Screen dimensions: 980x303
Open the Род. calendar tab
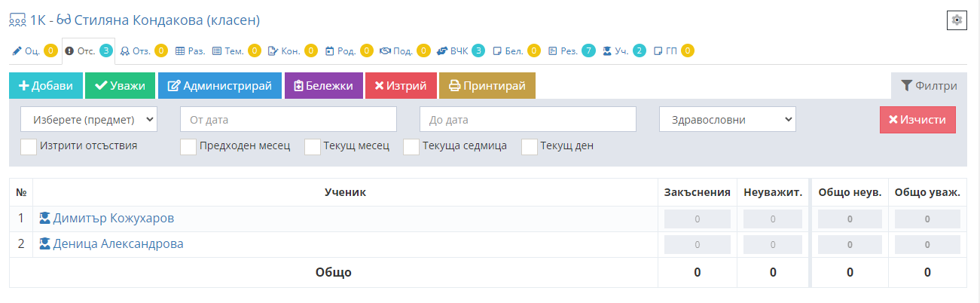click(349, 51)
